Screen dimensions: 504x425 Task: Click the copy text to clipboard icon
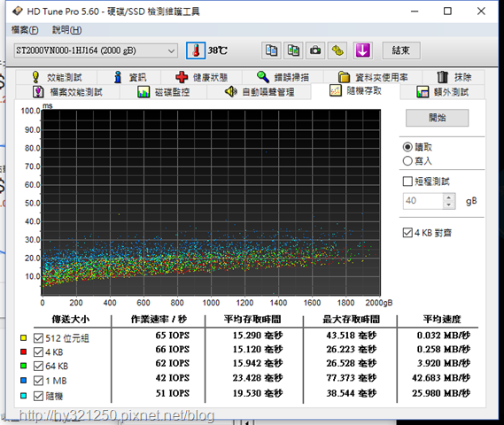[x=271, y=50]
